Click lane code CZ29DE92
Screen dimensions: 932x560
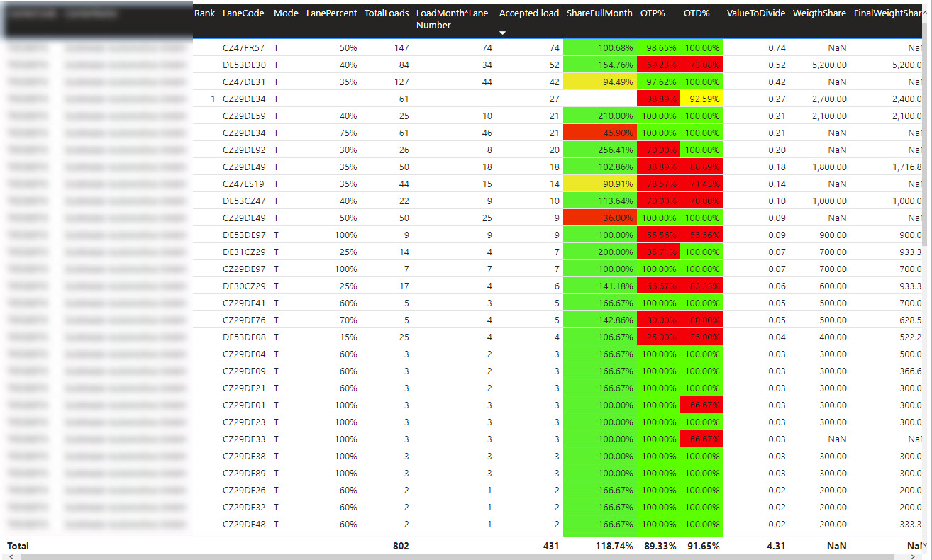[244, 150]
